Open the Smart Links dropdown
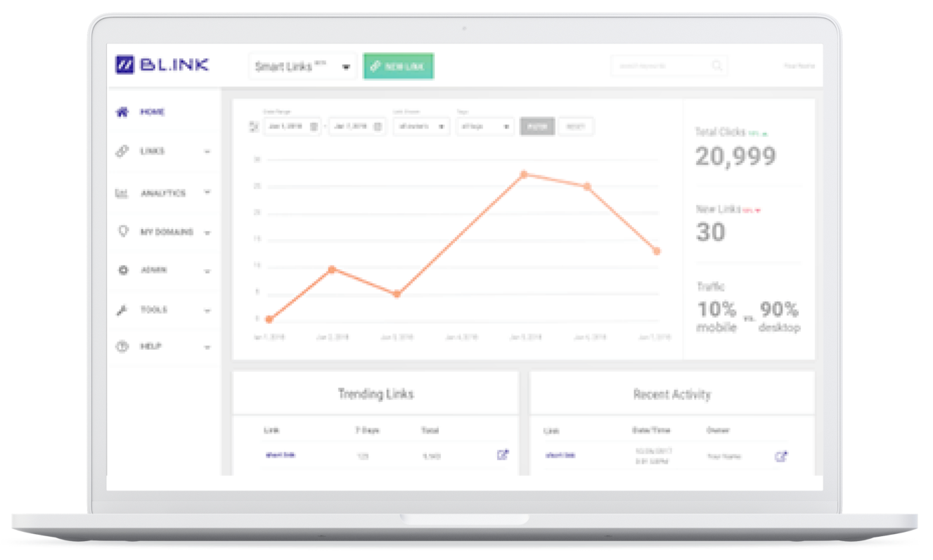This screenshot has width=933, height=560. pos(302,67)
